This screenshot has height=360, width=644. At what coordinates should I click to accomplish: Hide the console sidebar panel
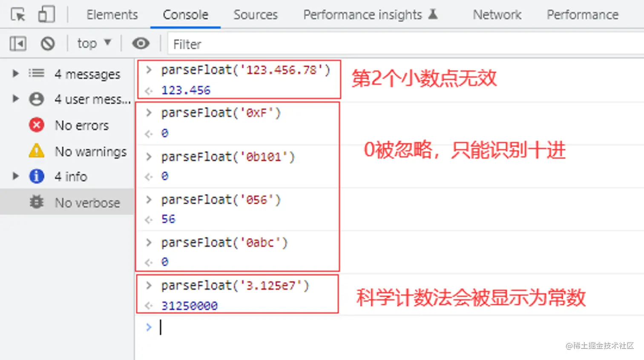(18, 43)
